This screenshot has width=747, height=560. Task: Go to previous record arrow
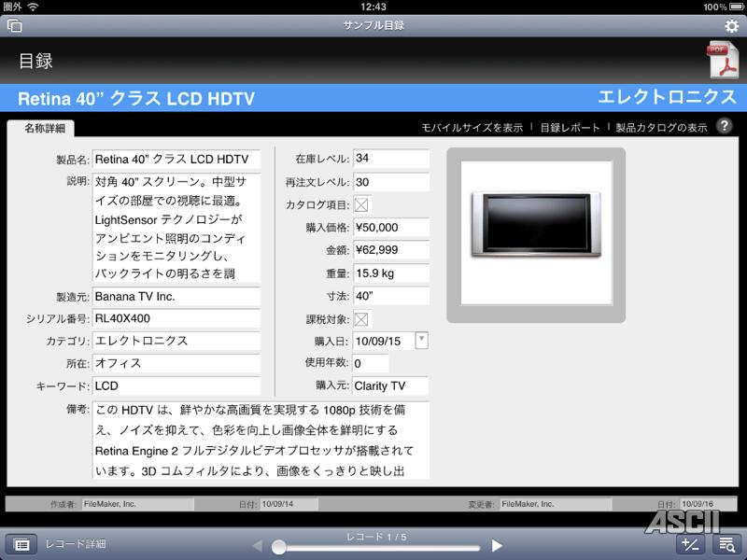258,545
